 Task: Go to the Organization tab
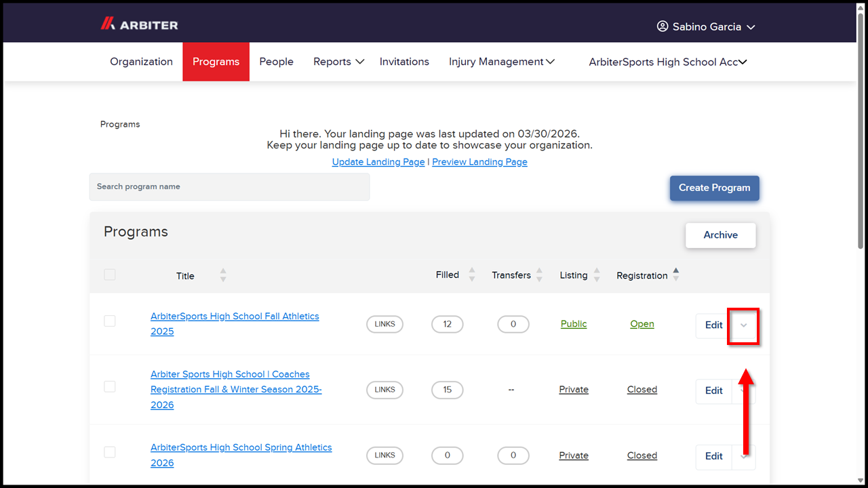click(x=141, y=62)
